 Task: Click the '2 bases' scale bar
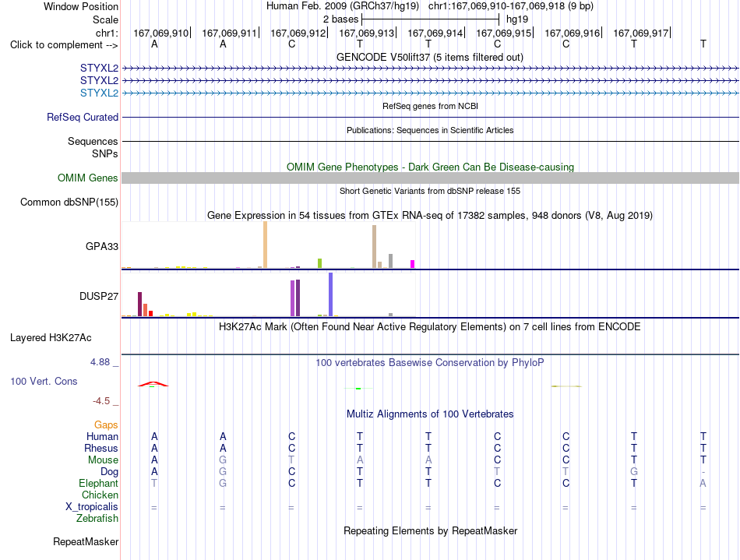(x=430, y=19)
